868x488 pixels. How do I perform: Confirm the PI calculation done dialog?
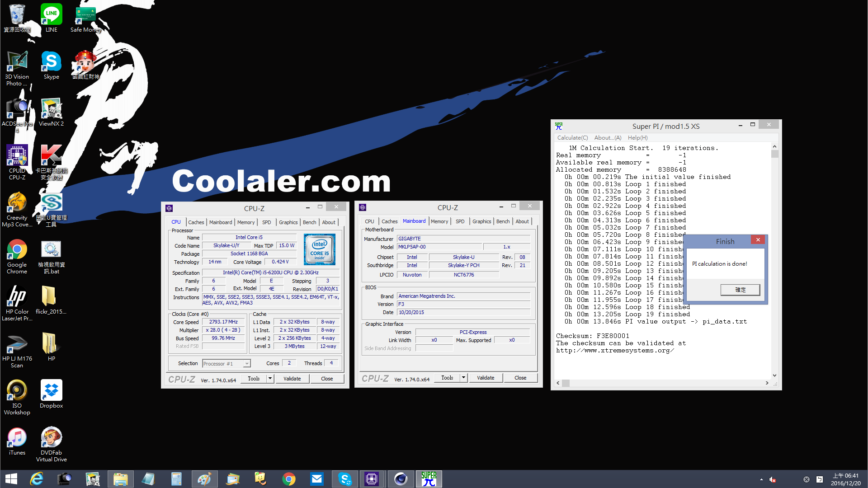click(x=740, y=290)
